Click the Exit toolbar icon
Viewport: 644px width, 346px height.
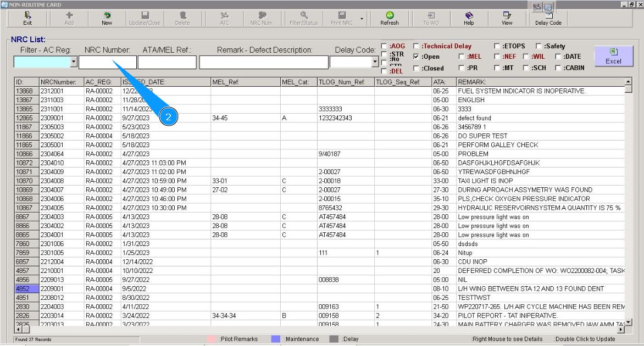[x=27, y=19]
